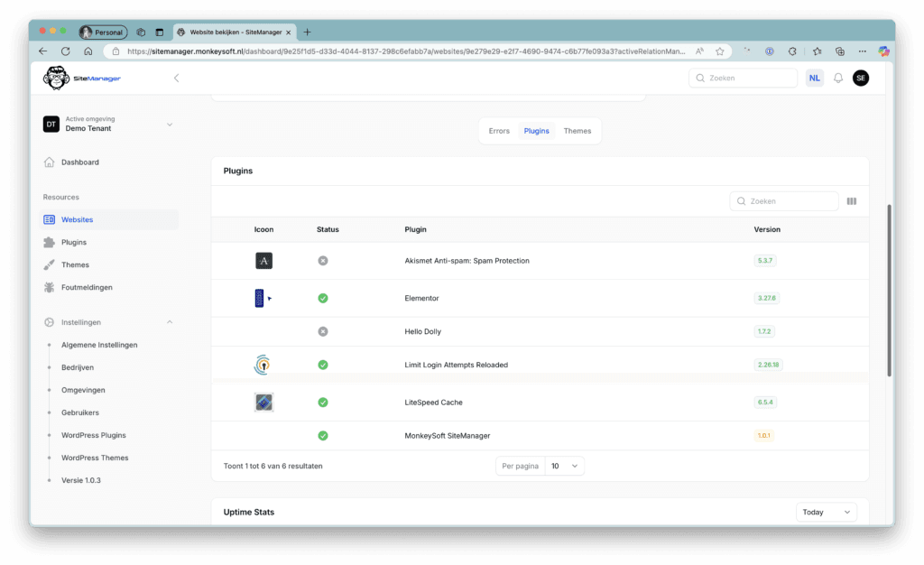924x565 pixels.
Task: Click the inactive status icon for Akismet
Action: (x=323, y=261)
